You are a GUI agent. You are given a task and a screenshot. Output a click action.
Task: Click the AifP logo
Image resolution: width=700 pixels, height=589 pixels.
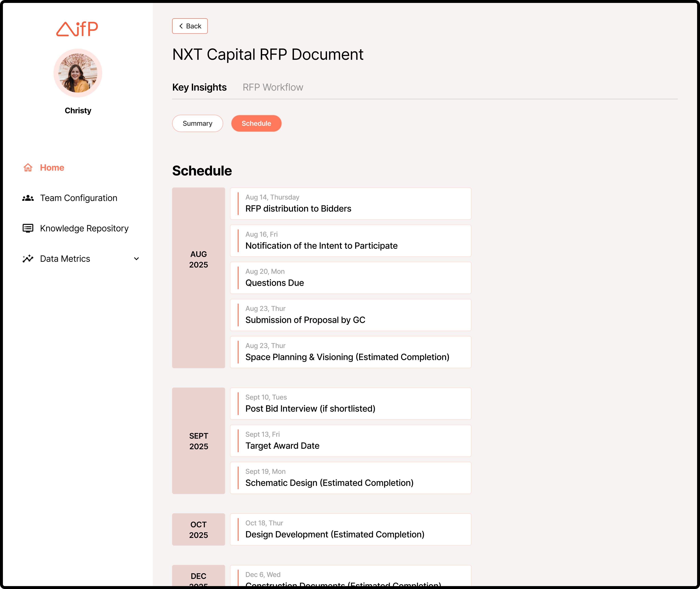77,29
